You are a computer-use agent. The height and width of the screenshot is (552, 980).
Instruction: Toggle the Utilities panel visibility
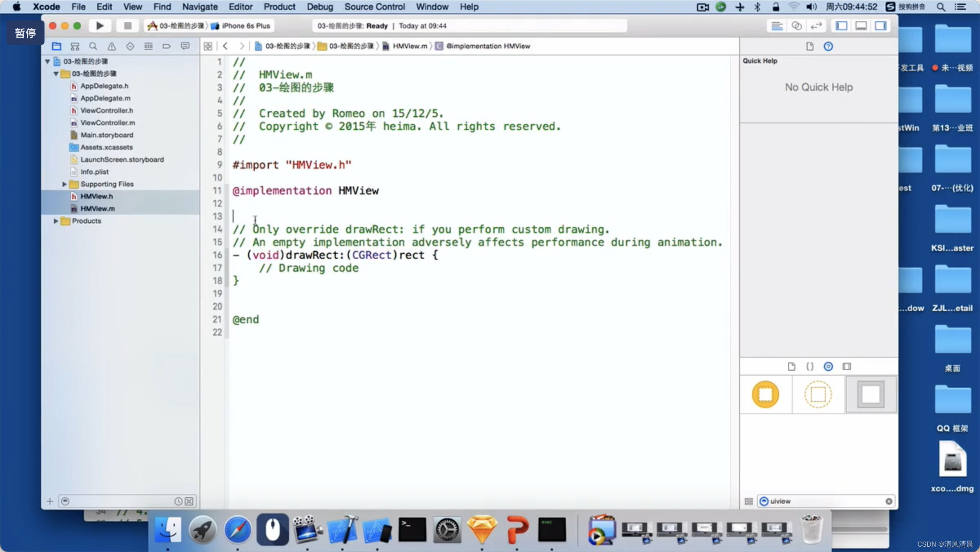(x=880, y=26)
